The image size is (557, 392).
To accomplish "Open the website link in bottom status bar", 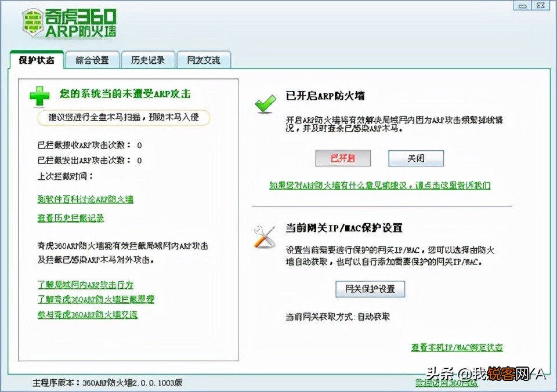I will pyautogui.click(x=447, y=383).
